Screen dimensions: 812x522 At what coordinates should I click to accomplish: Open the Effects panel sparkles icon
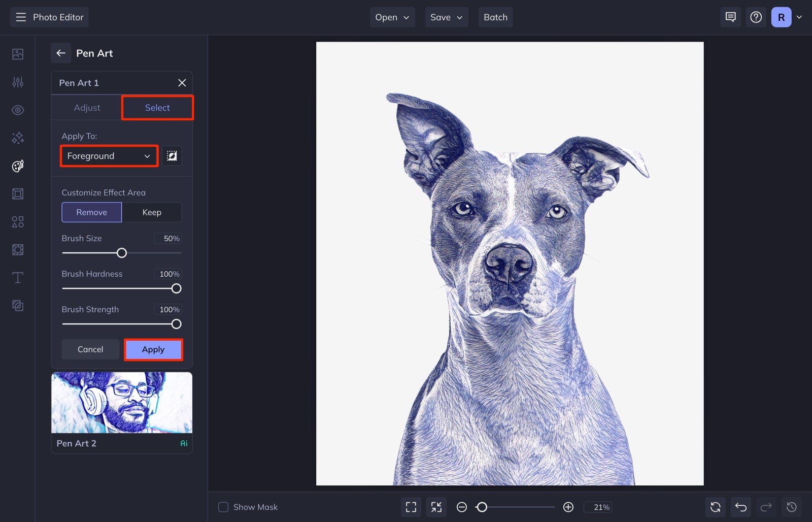17,138
